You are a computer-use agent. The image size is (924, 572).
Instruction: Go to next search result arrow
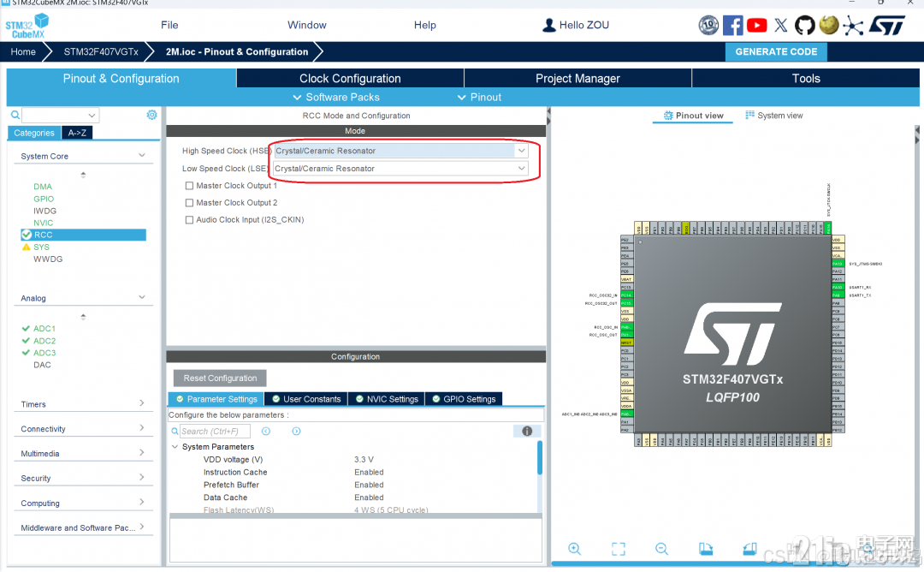pos(296,431)
